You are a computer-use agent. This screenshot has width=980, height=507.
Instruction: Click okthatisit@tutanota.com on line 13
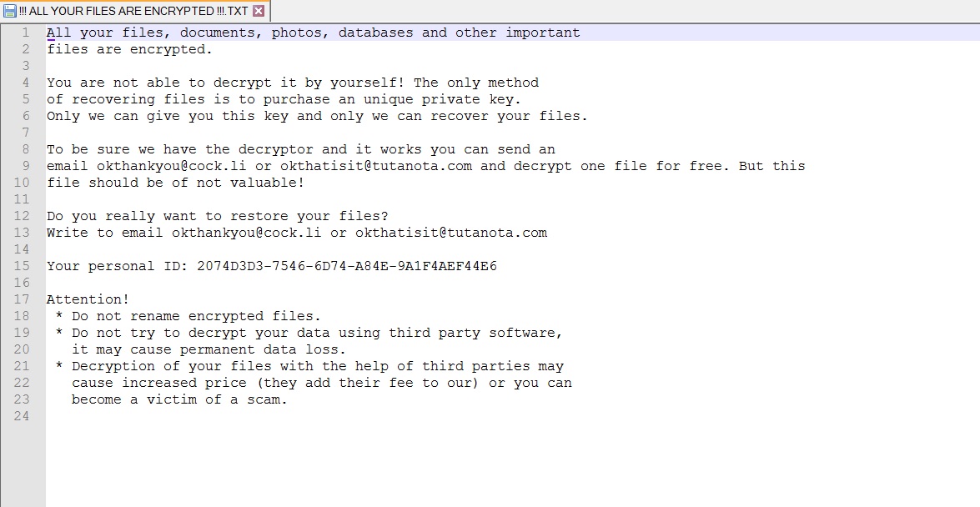(450, 233)
